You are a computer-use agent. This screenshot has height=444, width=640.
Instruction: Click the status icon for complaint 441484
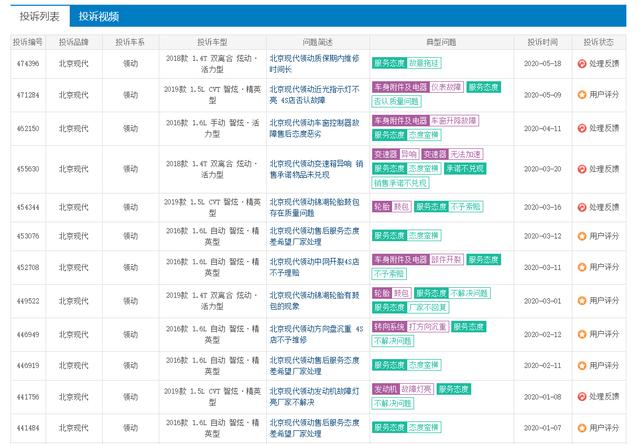tap(582, 428)
